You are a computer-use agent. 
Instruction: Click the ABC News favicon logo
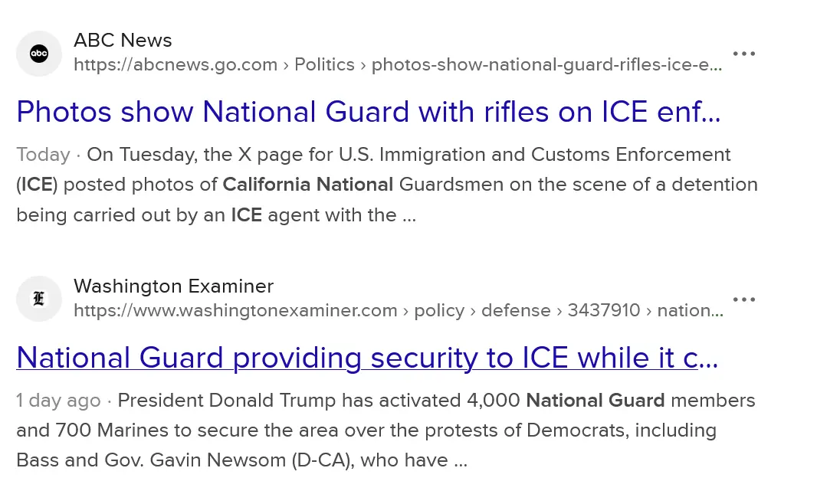coord(39,54)
